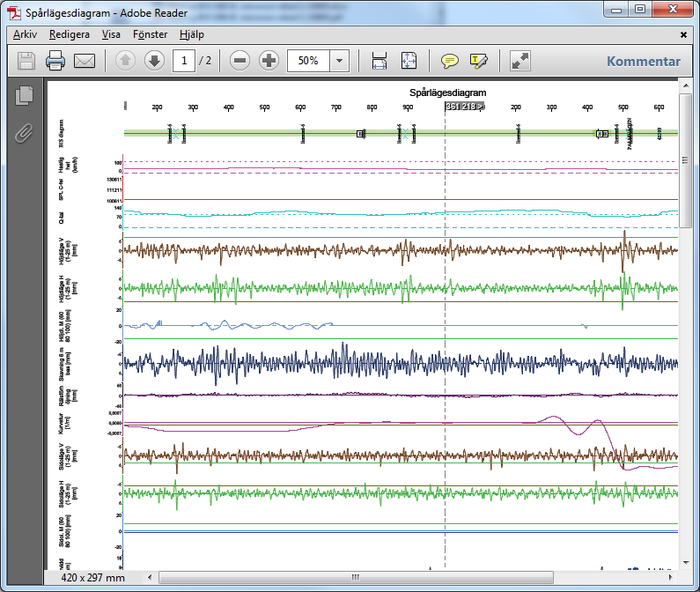Click the Spårlägesdiagram chart title

448,92
